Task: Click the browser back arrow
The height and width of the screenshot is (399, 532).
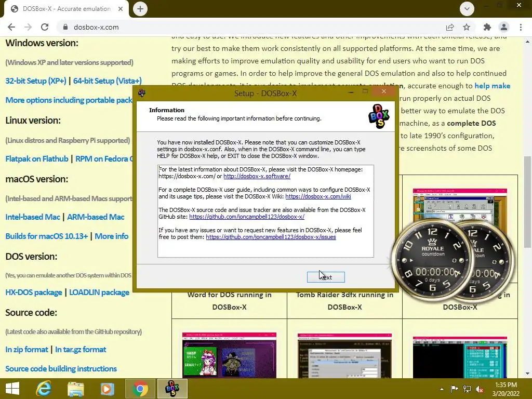Action: tap(11, 27)
